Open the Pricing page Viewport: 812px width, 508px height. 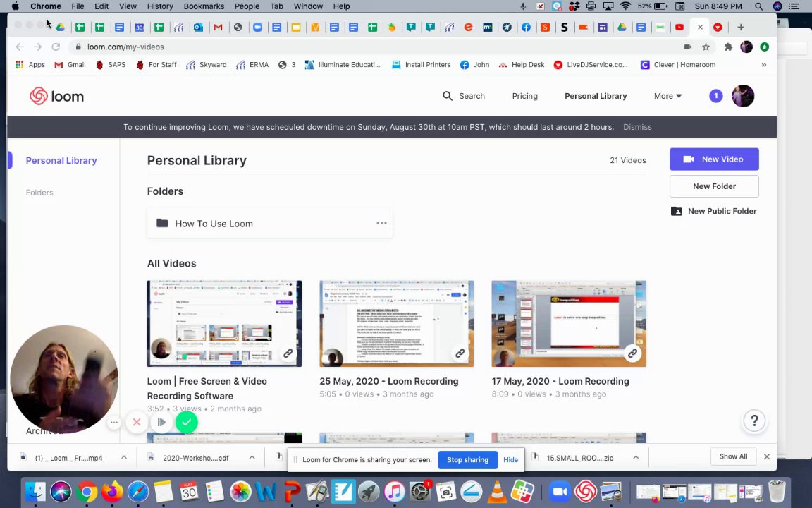point(524,96)
